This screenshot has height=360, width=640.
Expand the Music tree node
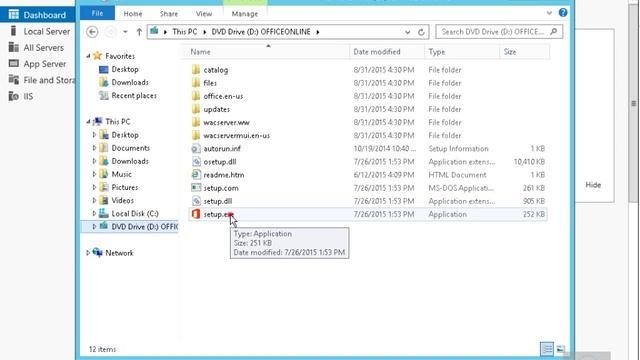[x=94, y=174]
